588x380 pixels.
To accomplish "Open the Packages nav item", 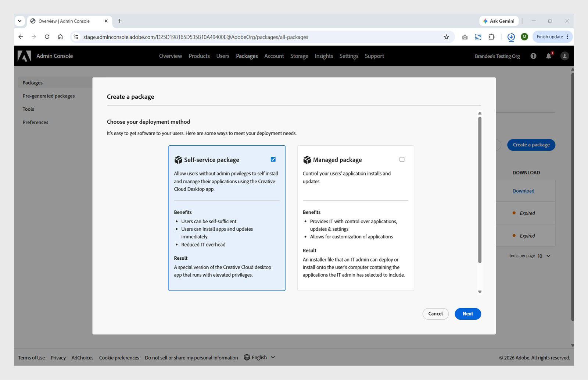I will pyautogui.click(x=247, y=56).
